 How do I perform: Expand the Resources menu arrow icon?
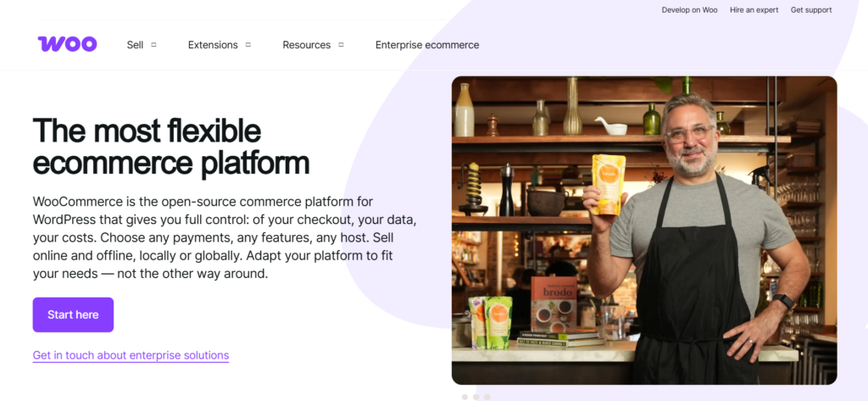(341, 45)
